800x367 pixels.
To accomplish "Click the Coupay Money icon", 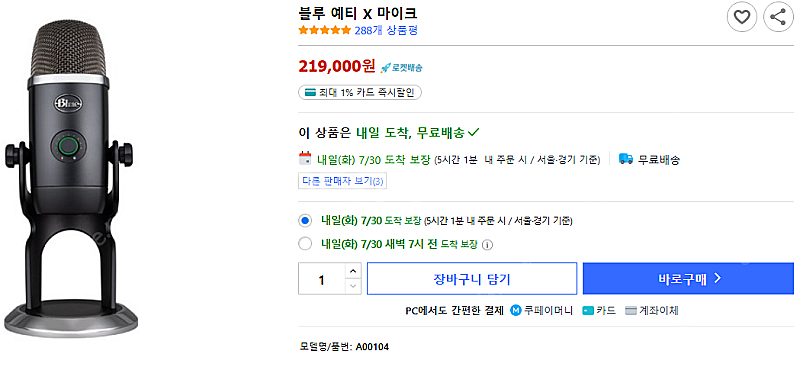I will [x=516, y=310].
